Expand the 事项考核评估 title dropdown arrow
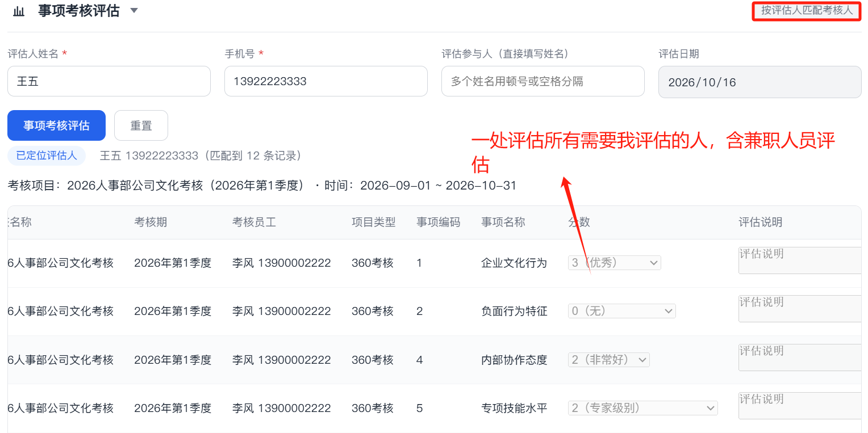 [134, 11]
